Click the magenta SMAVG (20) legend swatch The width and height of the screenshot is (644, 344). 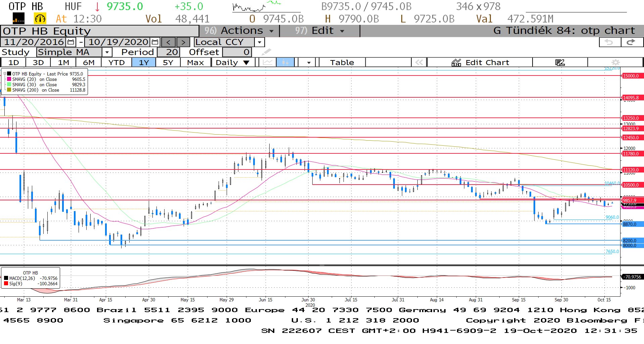(x=9, y=79)
